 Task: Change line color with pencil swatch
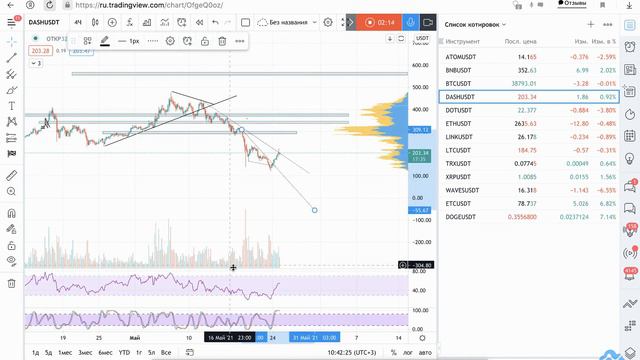pyautogui.click(x=105, y=41)
